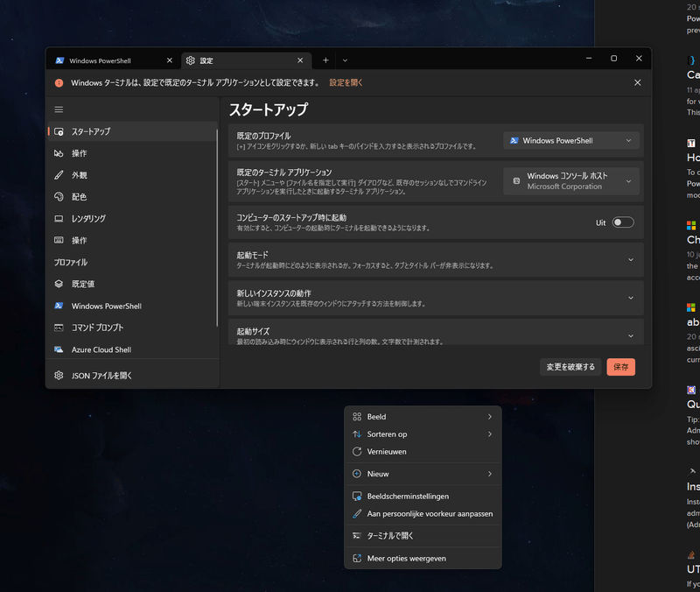Open the hamburger navigation menu icon

tap(59, 109)
